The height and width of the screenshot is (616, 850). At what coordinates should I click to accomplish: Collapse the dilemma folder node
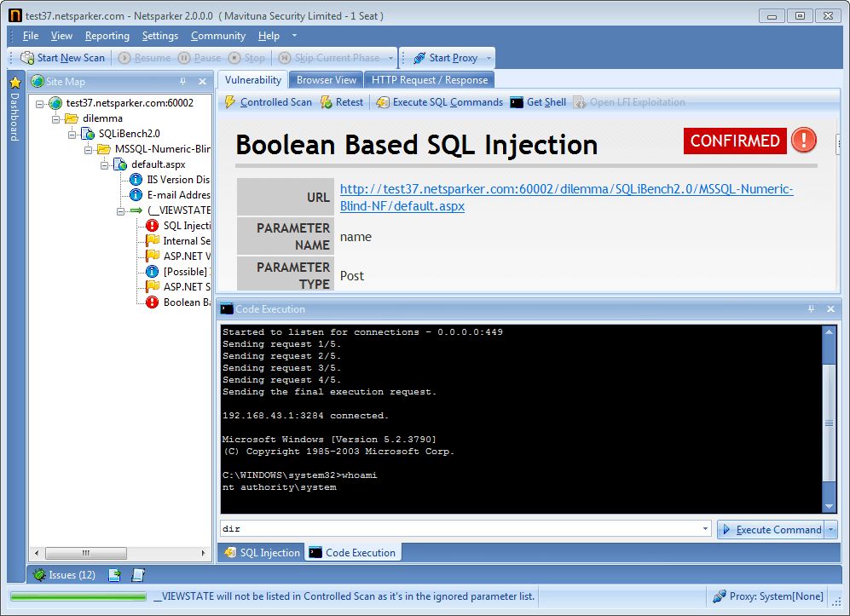click(x=54, y=118)
